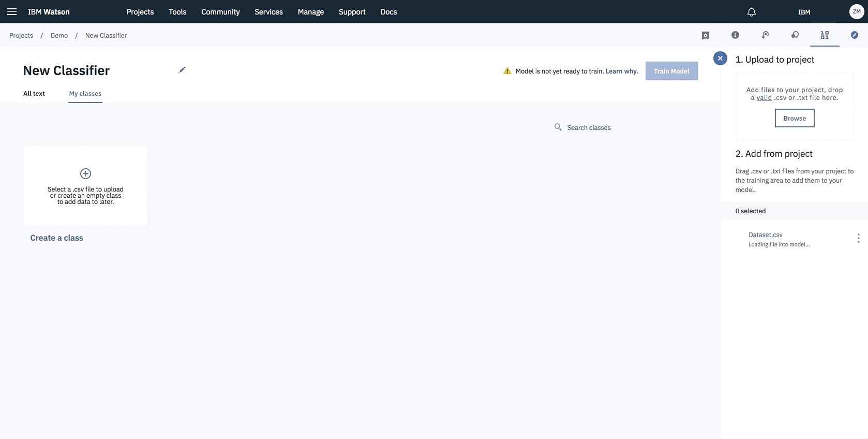This screenshot has width=868, height=439.
Task: Open the Projects menu
Action: click(140, 12)
